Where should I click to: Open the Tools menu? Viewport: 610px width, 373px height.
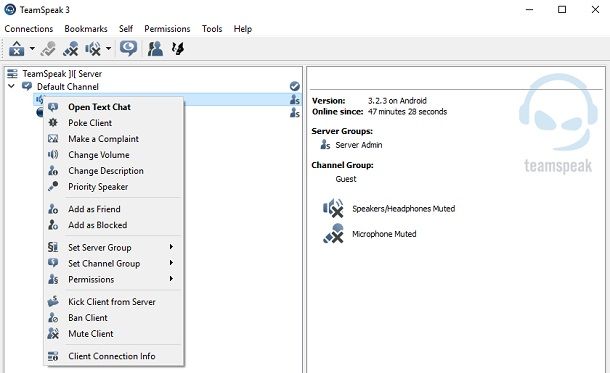[212, 29]
